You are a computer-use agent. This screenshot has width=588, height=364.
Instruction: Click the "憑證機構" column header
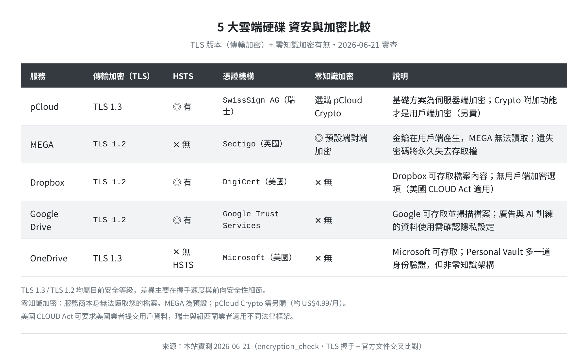(x=238, y=76)
